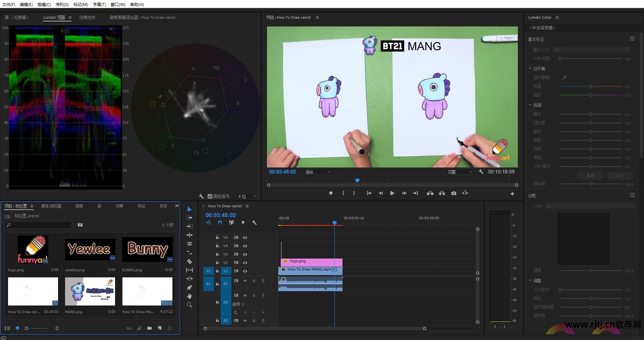Select the Hand tool
Screen dimensions: 644x340
tap(190, 296)
